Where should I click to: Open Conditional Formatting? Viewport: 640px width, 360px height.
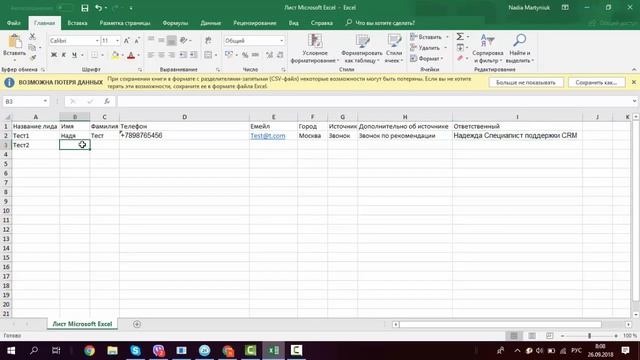pos(315,49)
